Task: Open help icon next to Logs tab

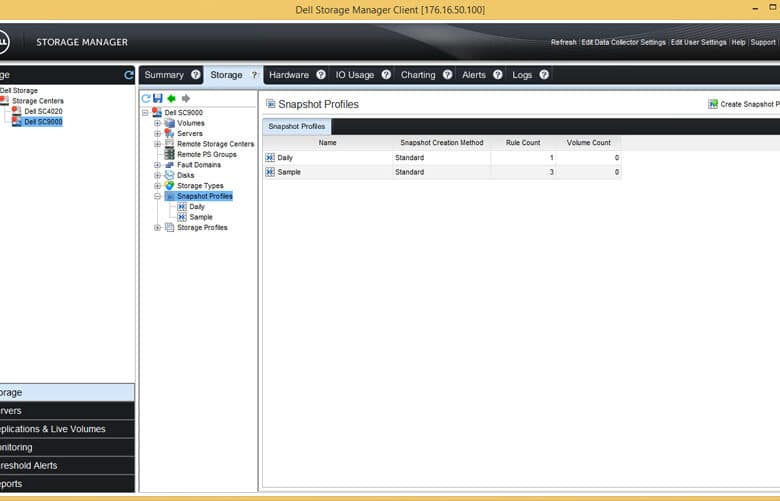Action: pos(544,75)
